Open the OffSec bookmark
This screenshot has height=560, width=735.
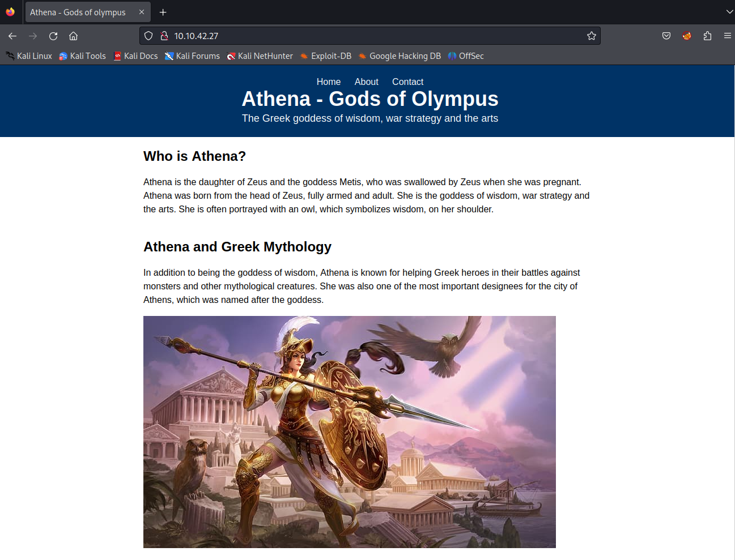coord(466,56)
